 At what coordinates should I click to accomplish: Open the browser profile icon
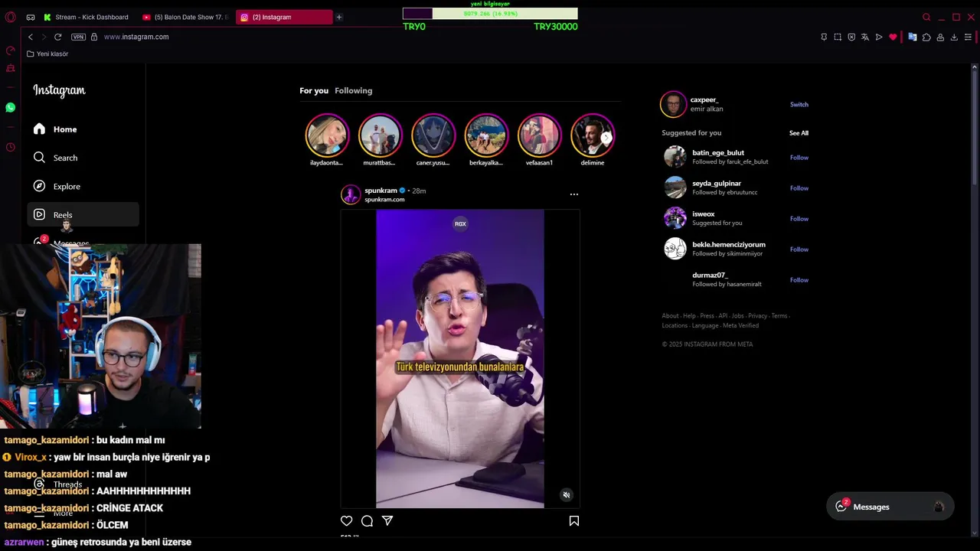coord(940,37)
